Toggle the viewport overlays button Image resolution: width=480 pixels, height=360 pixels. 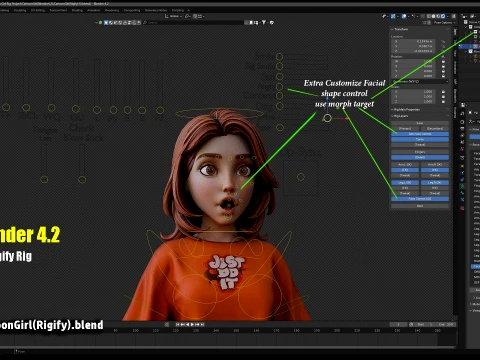tap(404, 16)
